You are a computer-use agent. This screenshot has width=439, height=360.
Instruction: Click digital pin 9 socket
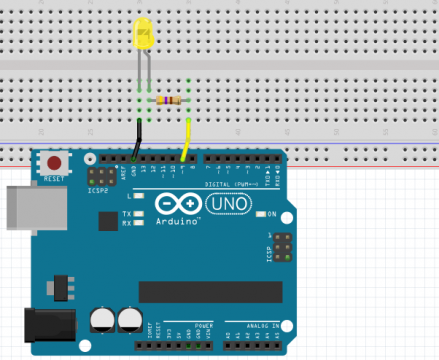183,159
